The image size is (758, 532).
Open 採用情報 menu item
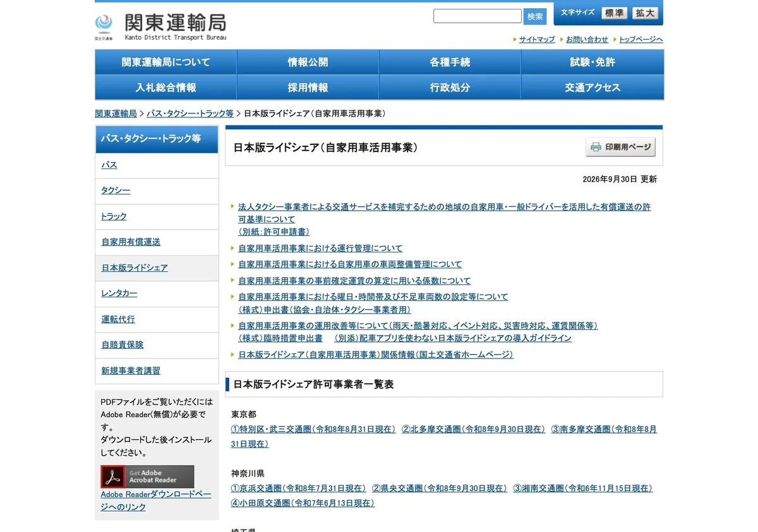308,87
